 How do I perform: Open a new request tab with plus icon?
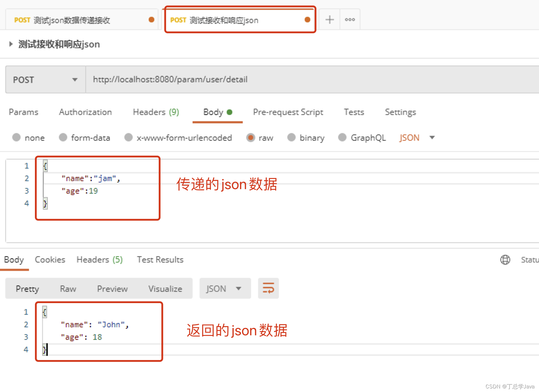coord(329,20)
